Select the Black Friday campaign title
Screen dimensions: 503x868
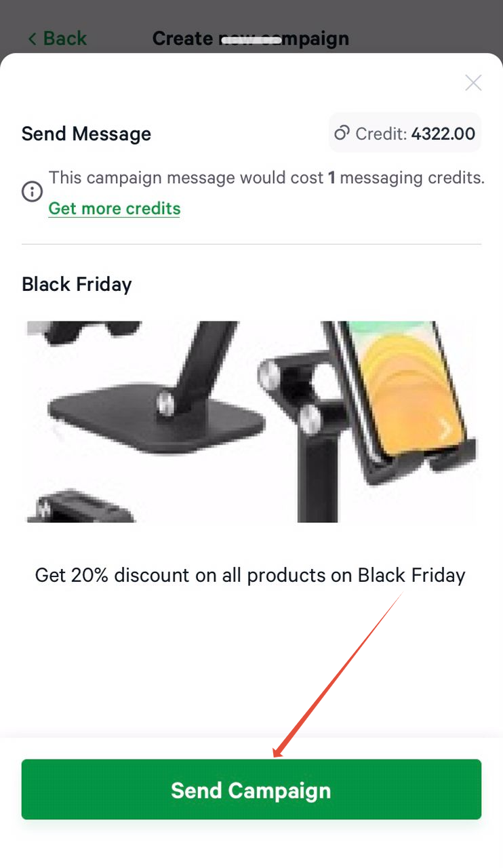click(77, 284)
